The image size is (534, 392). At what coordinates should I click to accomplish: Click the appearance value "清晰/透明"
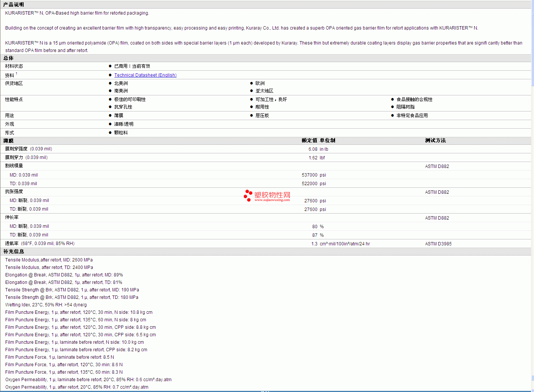(124, 124)
